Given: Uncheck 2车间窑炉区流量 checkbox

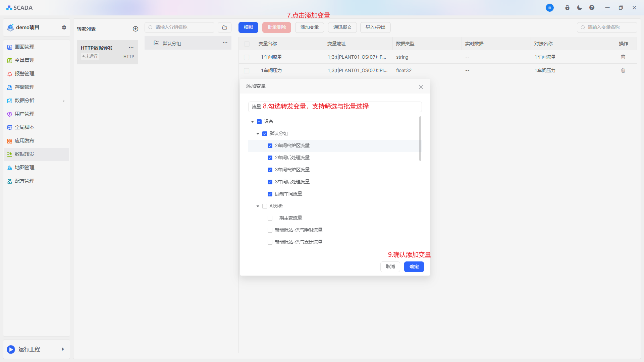Looking at the screenshot, I should click(270, 146).
